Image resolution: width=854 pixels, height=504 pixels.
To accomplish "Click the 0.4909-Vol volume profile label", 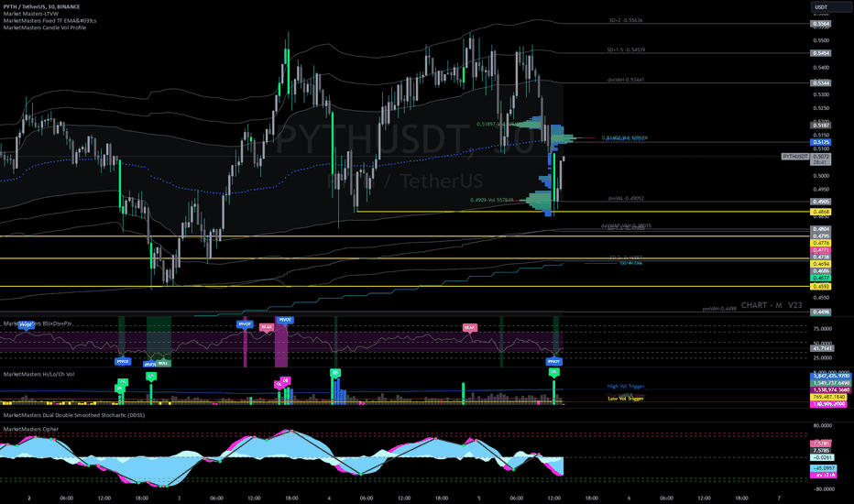I will pos(491,201).
